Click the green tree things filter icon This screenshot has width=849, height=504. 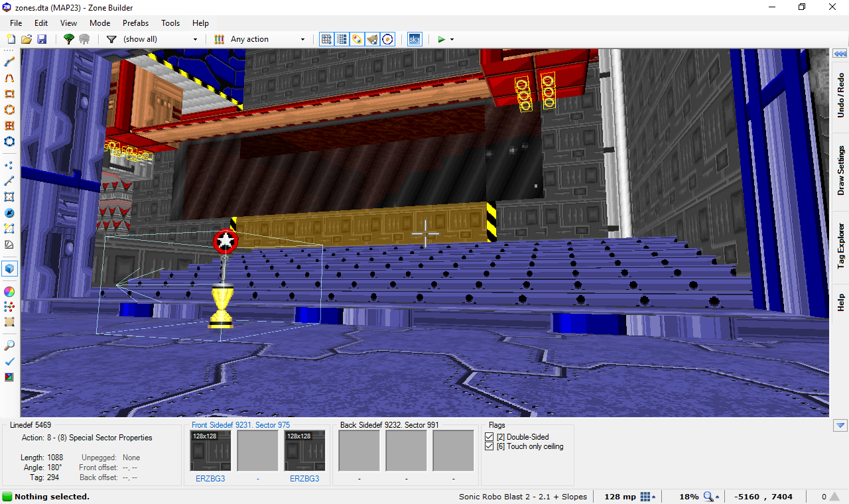[68, 39]
